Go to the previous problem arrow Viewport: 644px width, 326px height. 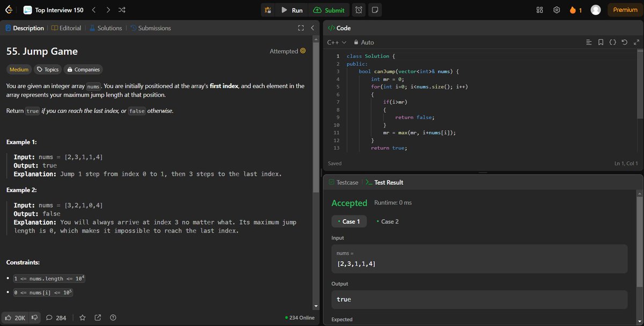[93, 10]
